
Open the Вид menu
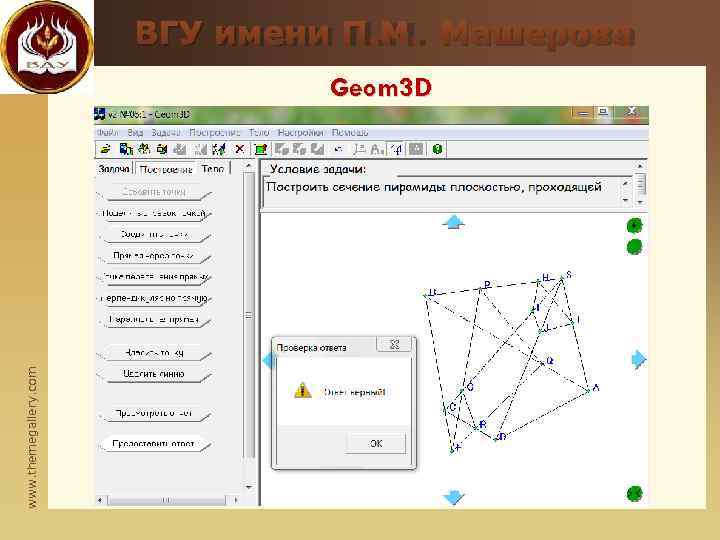pos(135,133)
